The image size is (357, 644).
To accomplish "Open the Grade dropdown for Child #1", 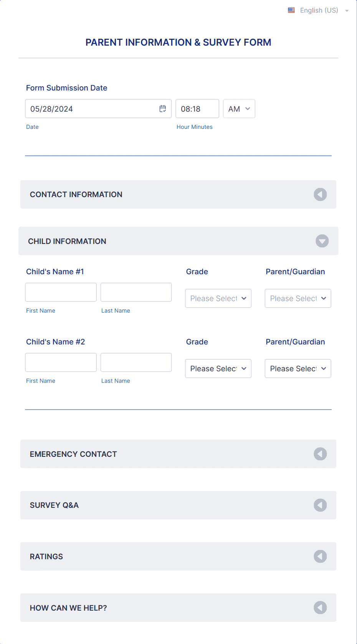I will point(218,298).
